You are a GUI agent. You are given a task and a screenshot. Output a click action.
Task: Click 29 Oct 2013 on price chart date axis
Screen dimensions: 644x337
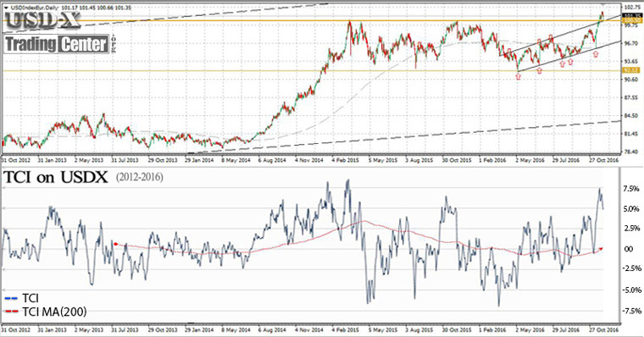[163, 160]
